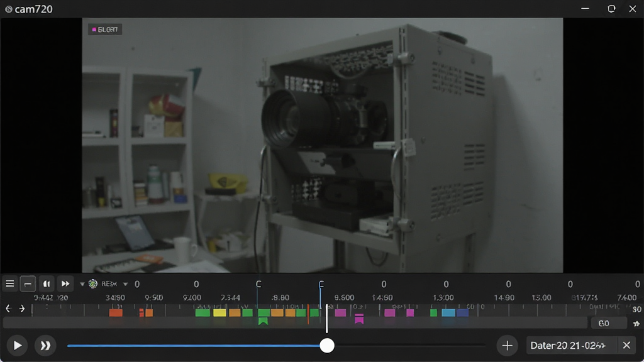Click the star icon at the timeline end
Viewport: 644px width, 362px height.
[x=636, y=324]
